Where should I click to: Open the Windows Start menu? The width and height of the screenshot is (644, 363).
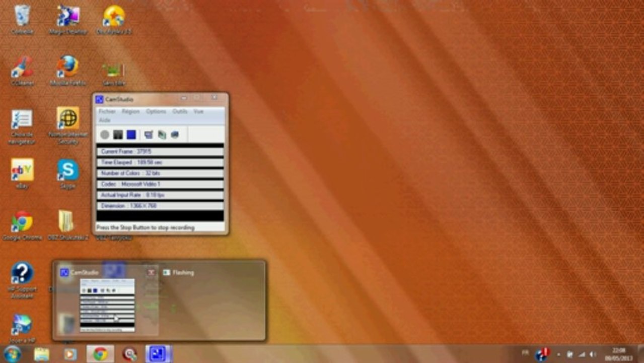point(12,354)
